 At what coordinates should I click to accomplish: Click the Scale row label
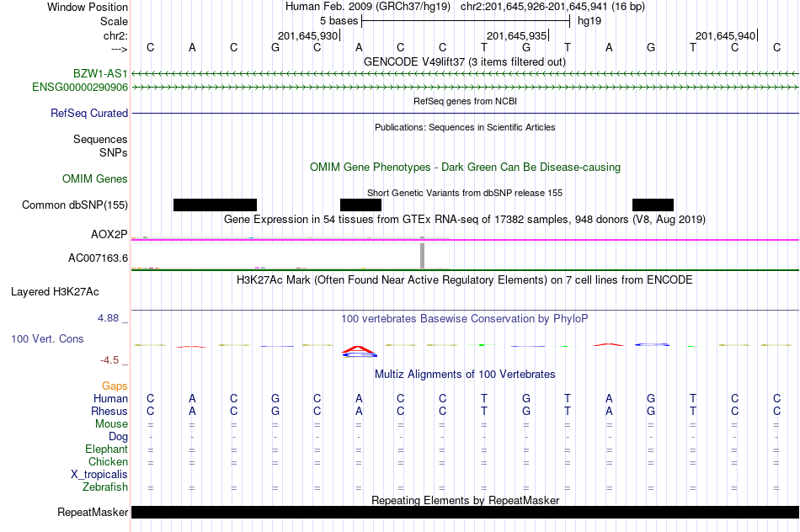[x=114, y=21]
